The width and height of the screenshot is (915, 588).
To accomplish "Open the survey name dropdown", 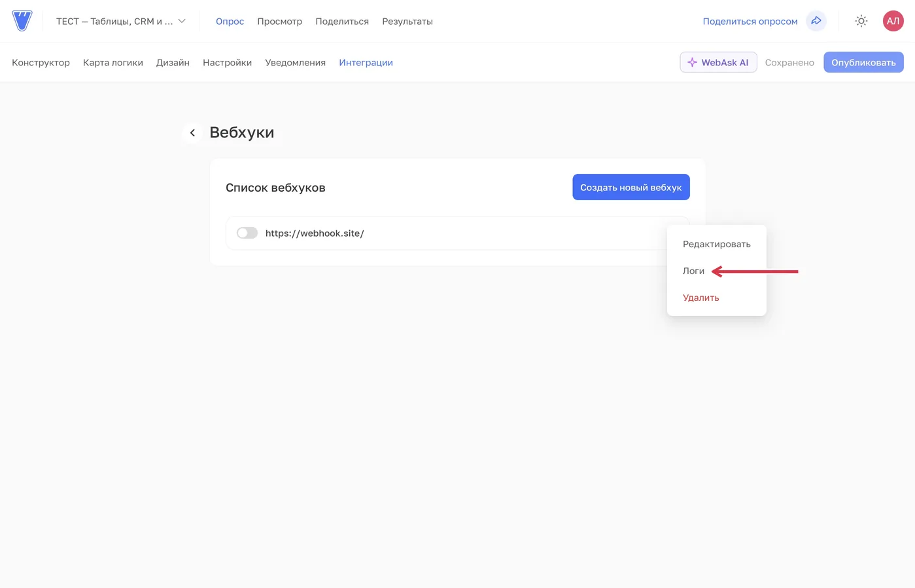I will coord(121,21).
